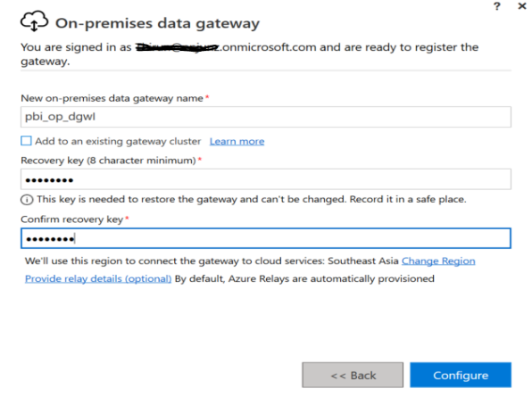Go back using the << Back button
This screenshot has width=532, height=397.
(353, 375)
